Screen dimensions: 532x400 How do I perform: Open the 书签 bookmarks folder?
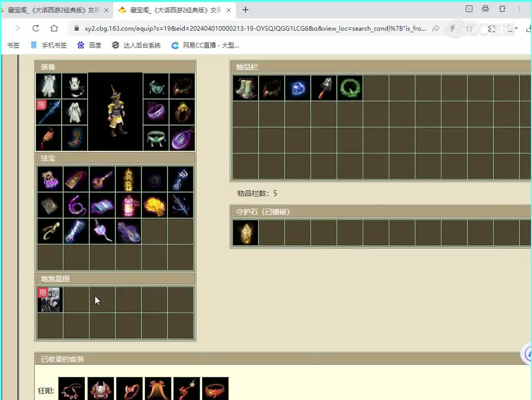(x=13, y=45)
